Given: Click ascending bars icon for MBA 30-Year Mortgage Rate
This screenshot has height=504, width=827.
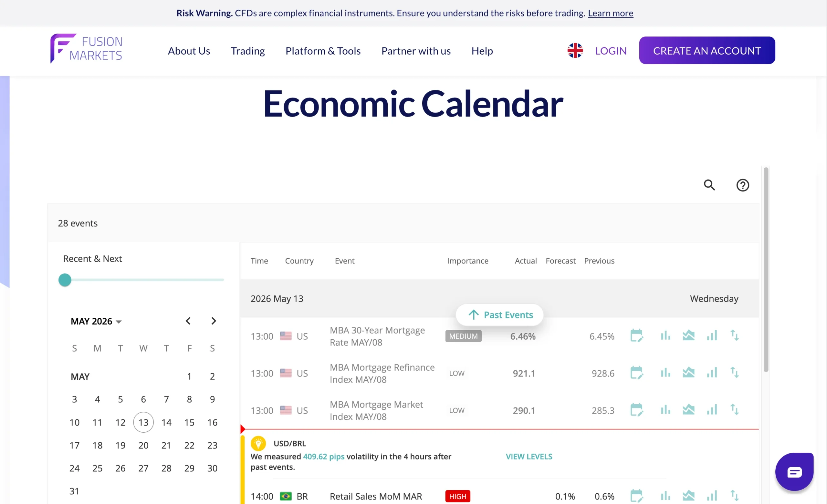Looking at the screenshot, I should coord(712,335).
